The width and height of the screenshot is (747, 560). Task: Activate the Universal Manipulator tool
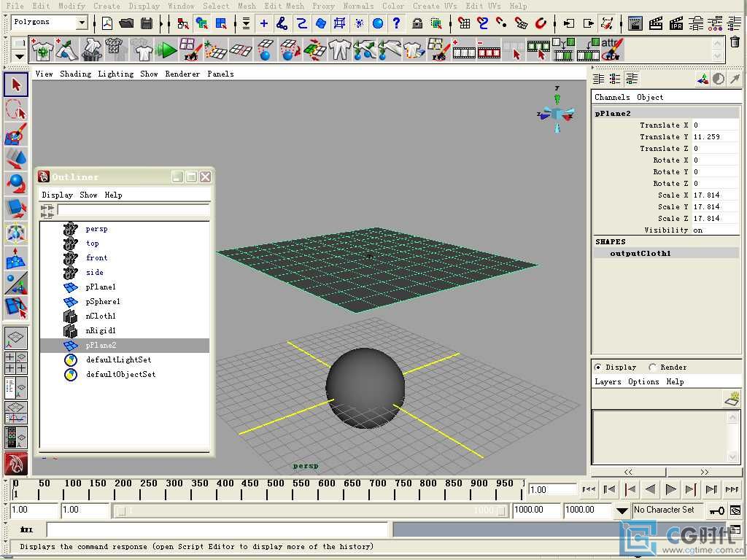(x=16, y=233)
